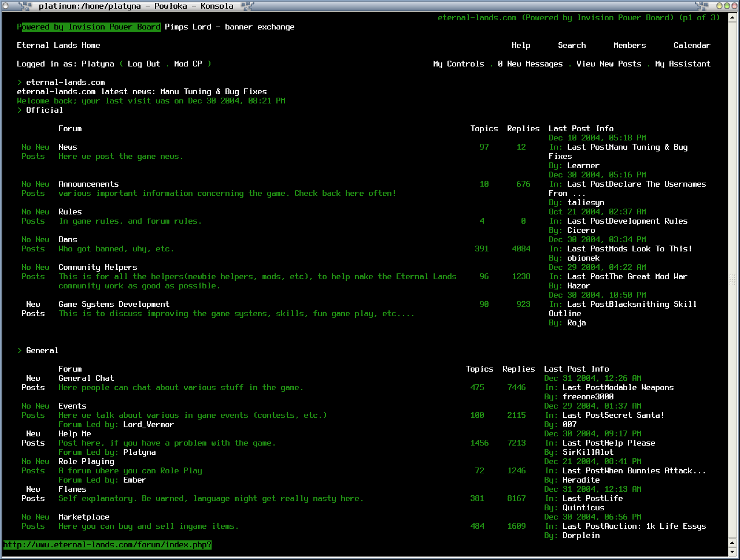Click the scrollbar up arrow
Screen dimensions: 740x560
pyautogui.click(x=732, y=18)
